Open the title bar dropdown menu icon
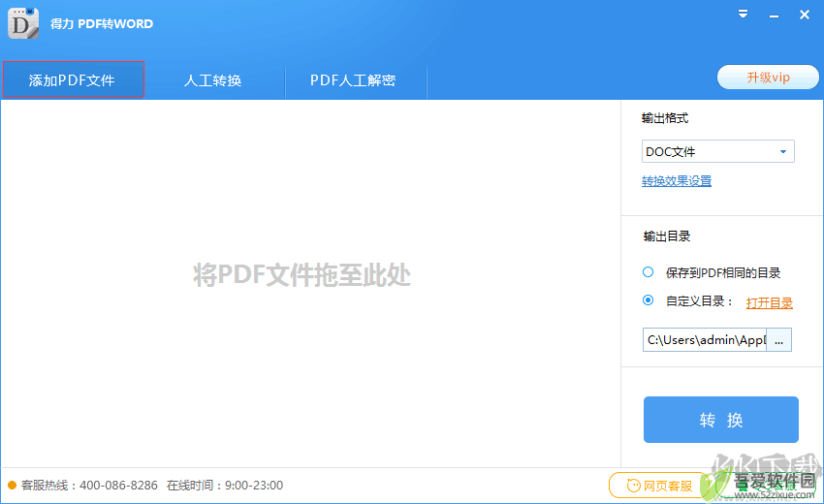824x504 pixels. (743, 15)
